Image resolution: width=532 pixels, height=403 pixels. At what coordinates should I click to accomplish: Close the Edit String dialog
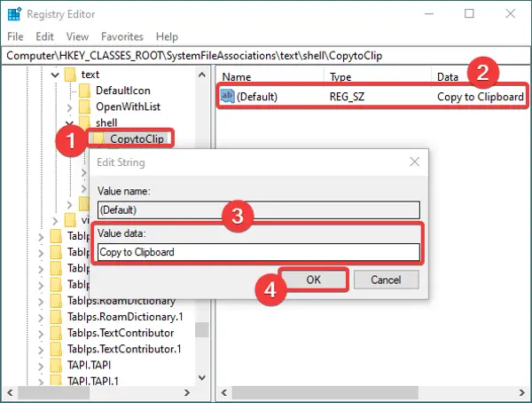[415, 162]
